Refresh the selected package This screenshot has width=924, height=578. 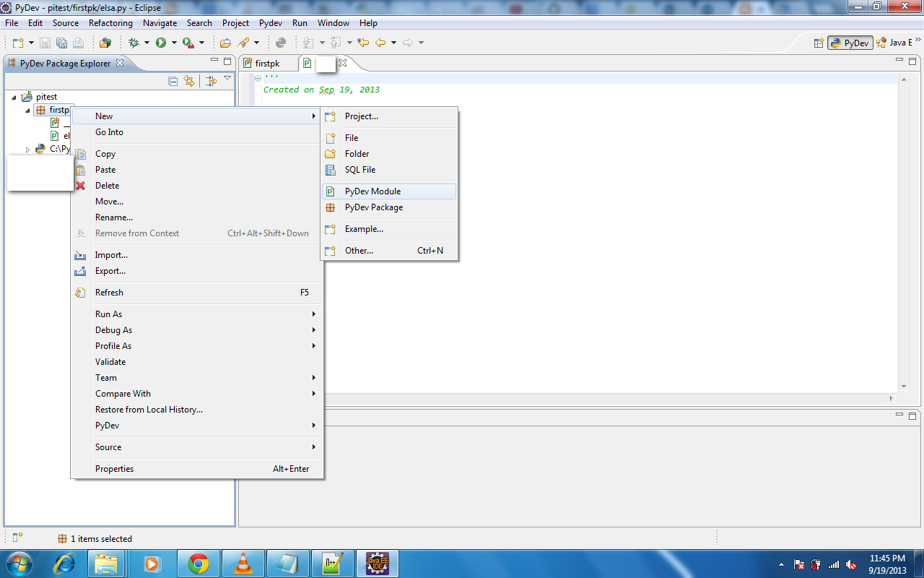click(109, 292)
